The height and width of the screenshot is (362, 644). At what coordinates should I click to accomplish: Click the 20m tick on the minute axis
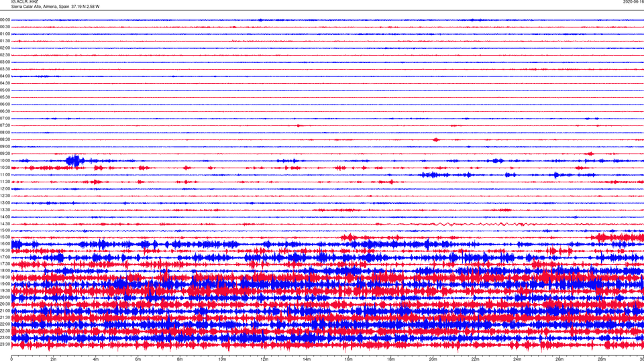point(433,359)
